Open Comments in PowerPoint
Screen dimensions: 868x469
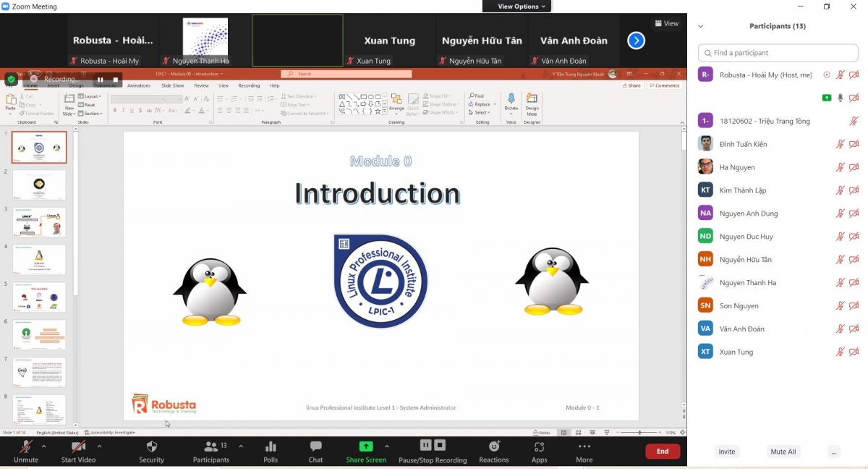pos(665,85)
